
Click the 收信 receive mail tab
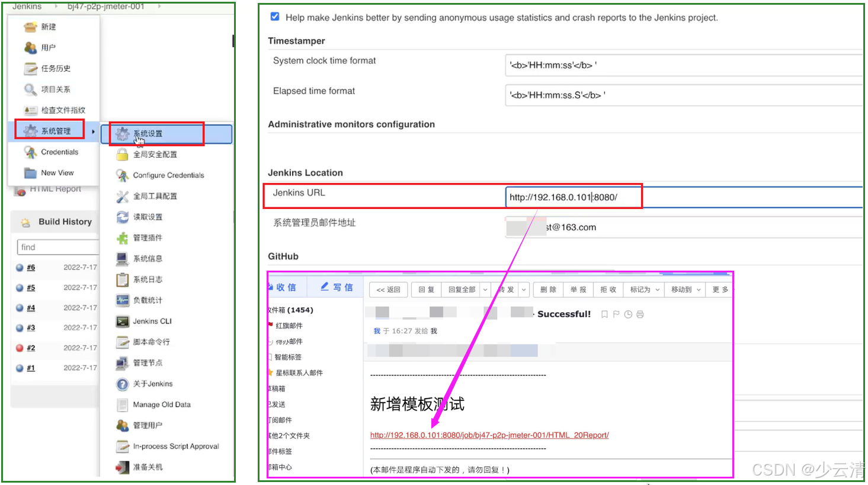coord(286,287)
